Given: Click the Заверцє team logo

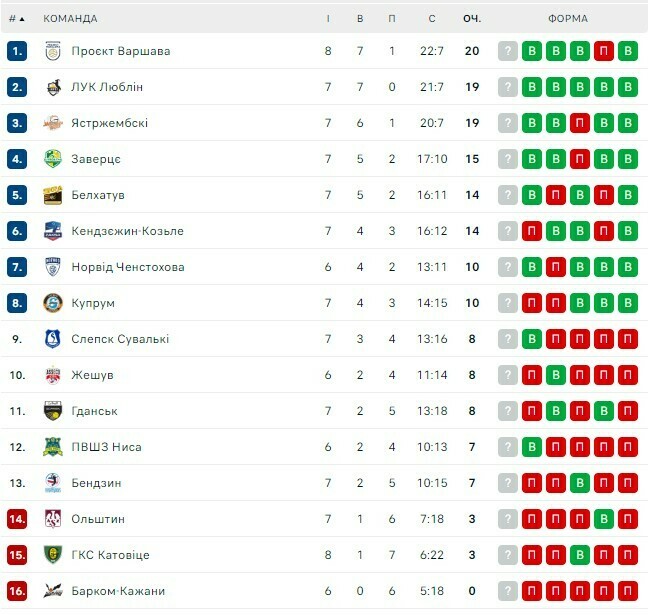Looking at the screenshot, I should pos(53,159).
